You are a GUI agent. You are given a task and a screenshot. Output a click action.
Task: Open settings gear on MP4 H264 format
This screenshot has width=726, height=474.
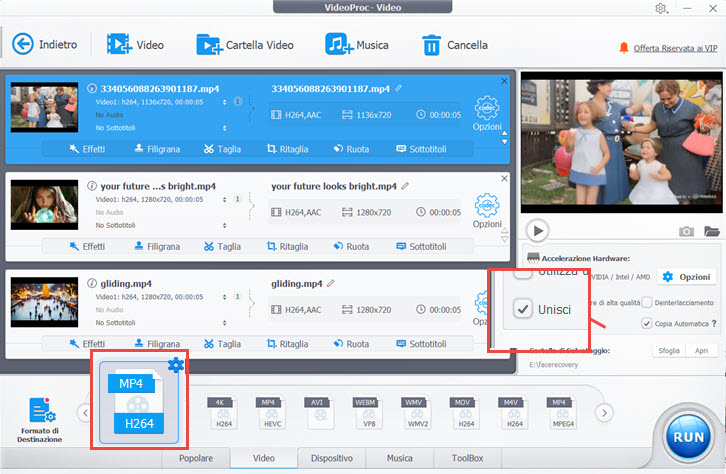tap(175, 365)
